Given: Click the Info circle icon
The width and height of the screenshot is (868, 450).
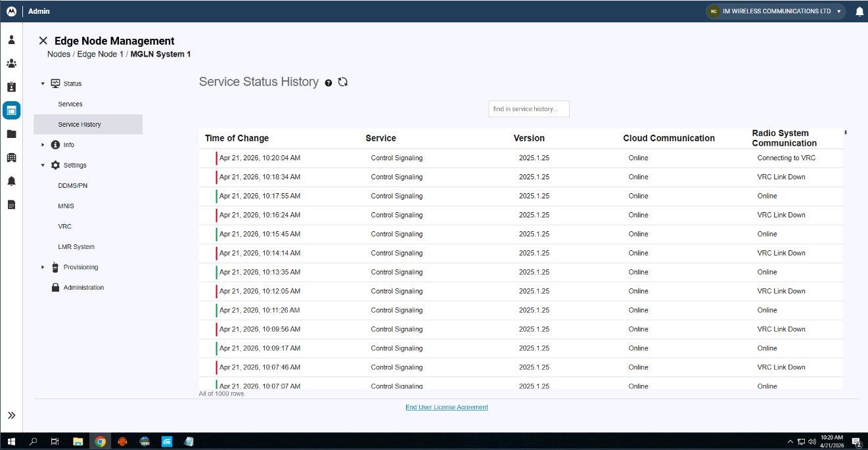Looking at the screenshot, I should point(55,145).
